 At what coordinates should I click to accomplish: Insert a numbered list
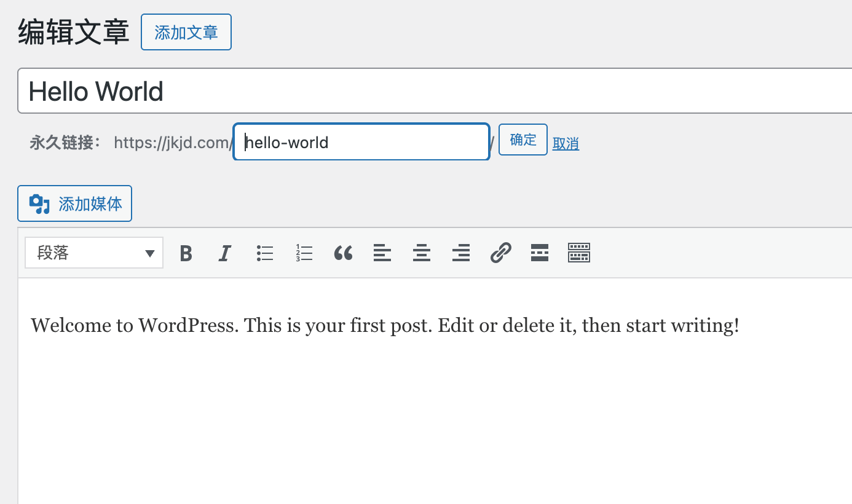pos(304,253)
